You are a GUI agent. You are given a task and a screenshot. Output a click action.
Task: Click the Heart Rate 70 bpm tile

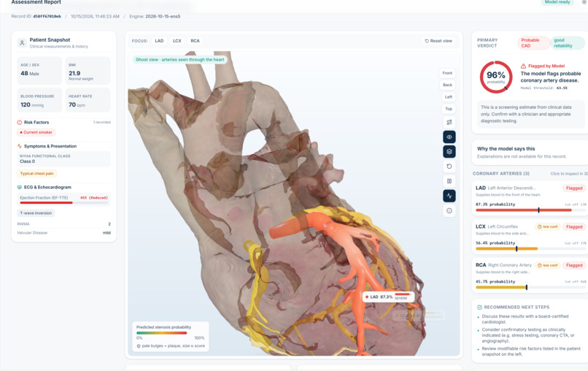(x=88, y=100)
